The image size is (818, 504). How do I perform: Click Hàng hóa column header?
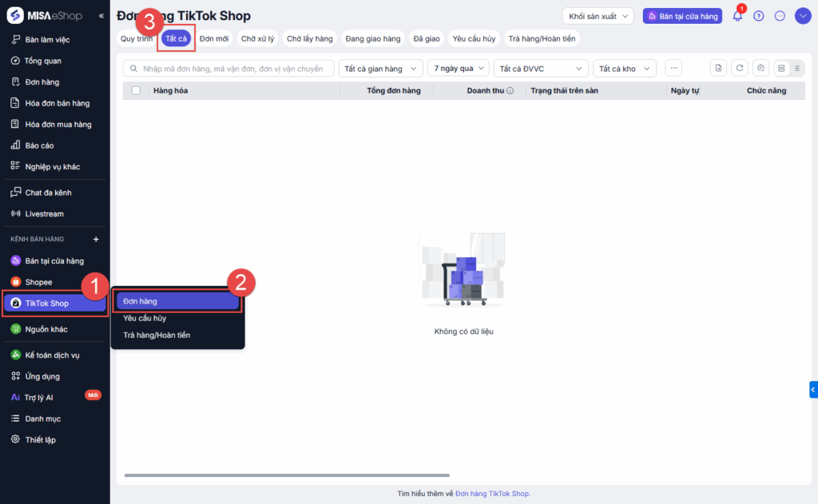click(x=170, y=91)
